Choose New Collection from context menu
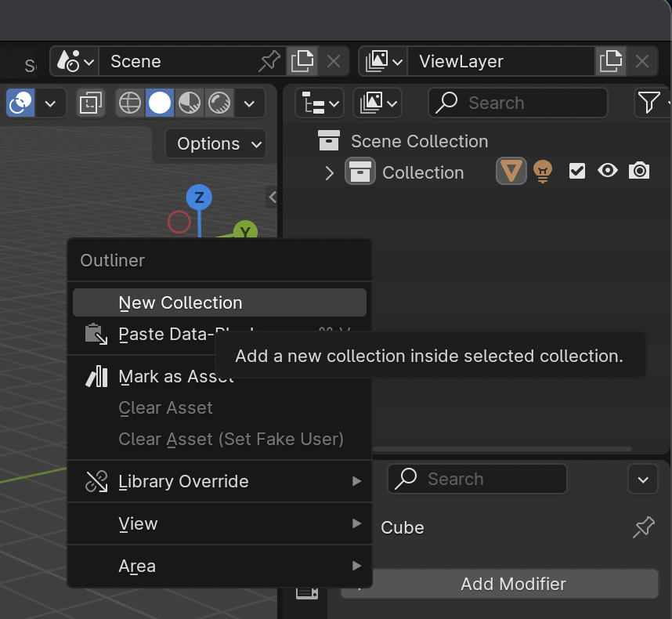672x619 pixels. tap(219, 302)
